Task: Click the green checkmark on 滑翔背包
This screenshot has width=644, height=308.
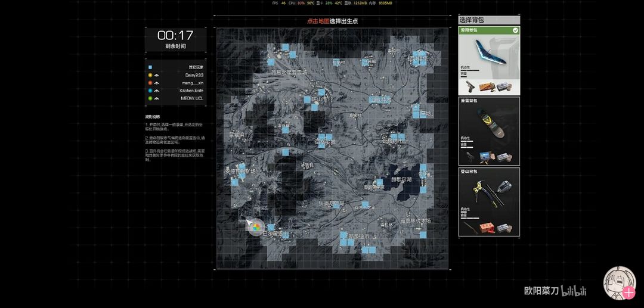Action: coord(515,30)
